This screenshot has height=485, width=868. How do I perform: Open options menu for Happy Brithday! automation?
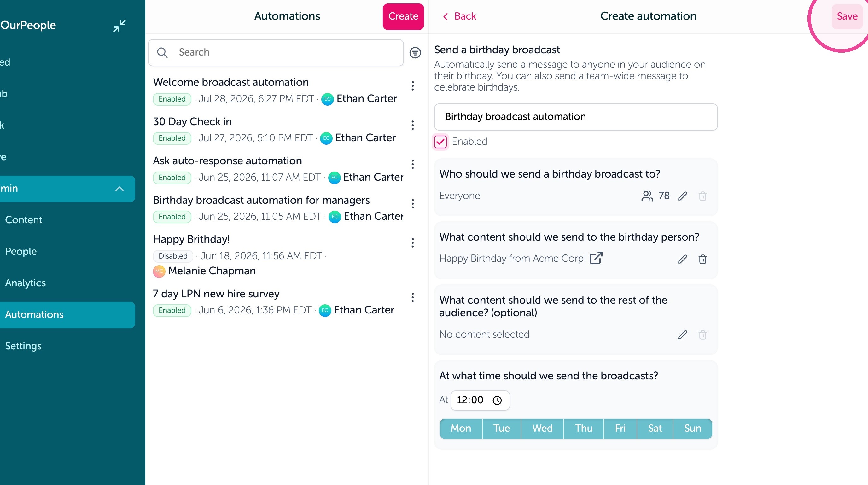pos(412,243)
